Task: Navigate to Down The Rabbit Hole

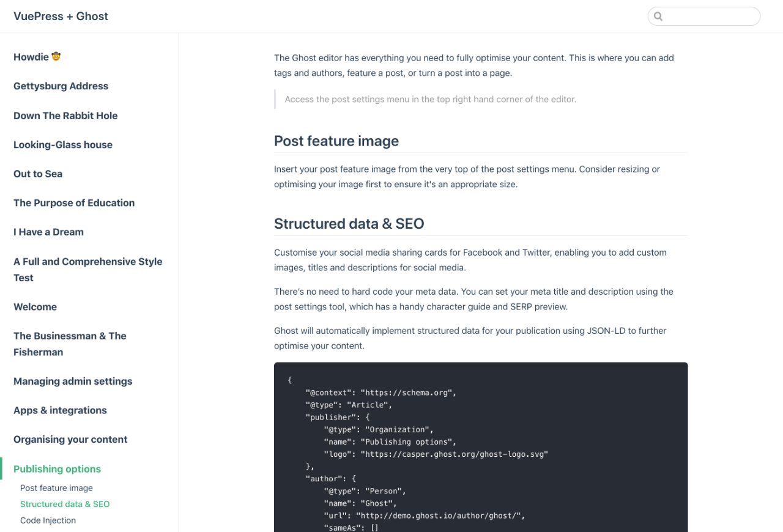Action: coord(65,116)
